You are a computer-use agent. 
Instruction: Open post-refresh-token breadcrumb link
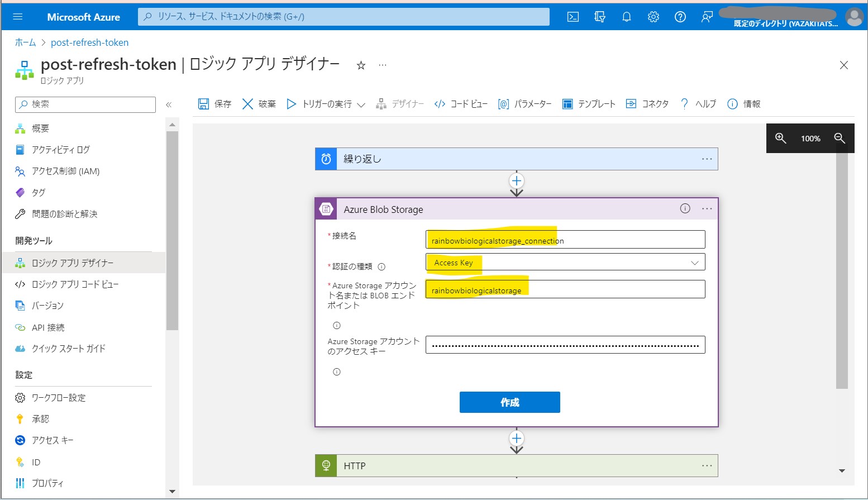89,42
